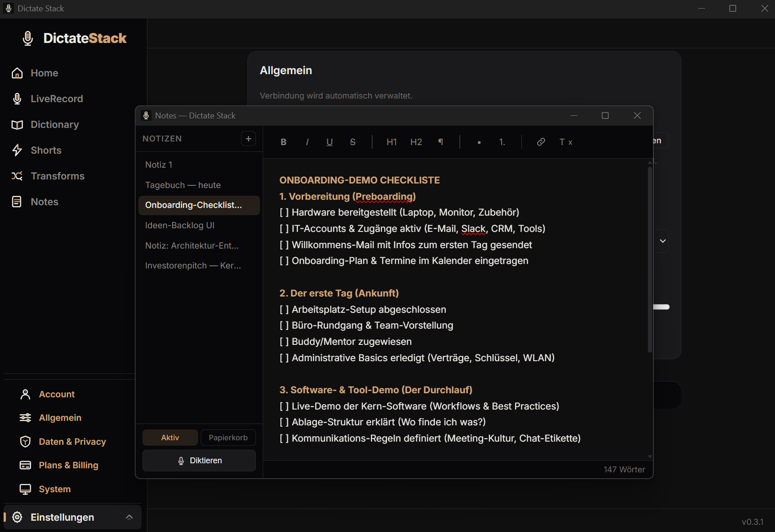The height and width of the screenshot is (532, 775).
Task: Add a new note with plus button
Action: [248, 139]
